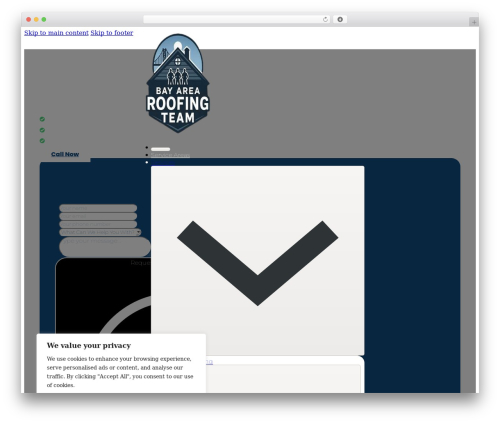Click the Your phone number field
The height and width of the screenshot is (423, 500).
pyautogui.click(x=98, y=224)
